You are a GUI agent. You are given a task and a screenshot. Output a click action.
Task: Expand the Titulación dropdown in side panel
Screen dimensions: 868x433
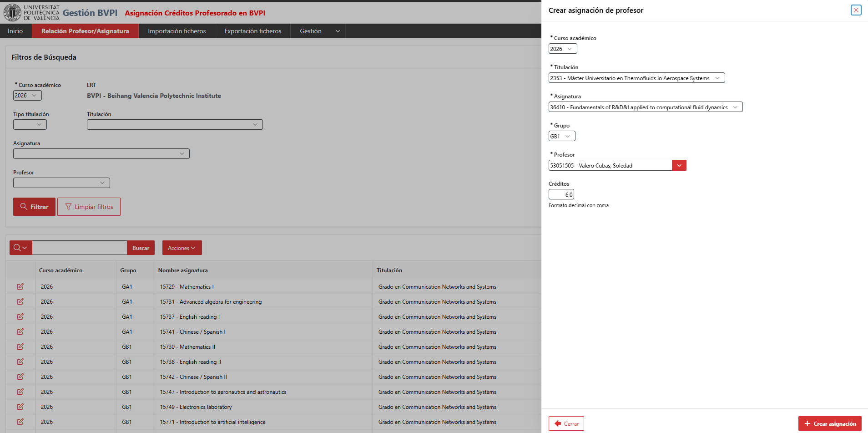tap(636, 78)
